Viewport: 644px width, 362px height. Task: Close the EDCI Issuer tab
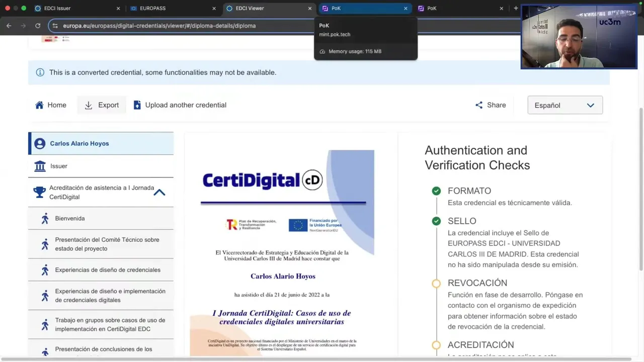(x=118, y=9)
